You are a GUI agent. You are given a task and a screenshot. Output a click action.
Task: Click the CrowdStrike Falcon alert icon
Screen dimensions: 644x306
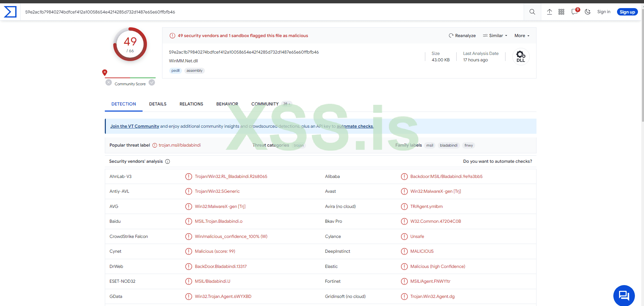tap(189, 237)
